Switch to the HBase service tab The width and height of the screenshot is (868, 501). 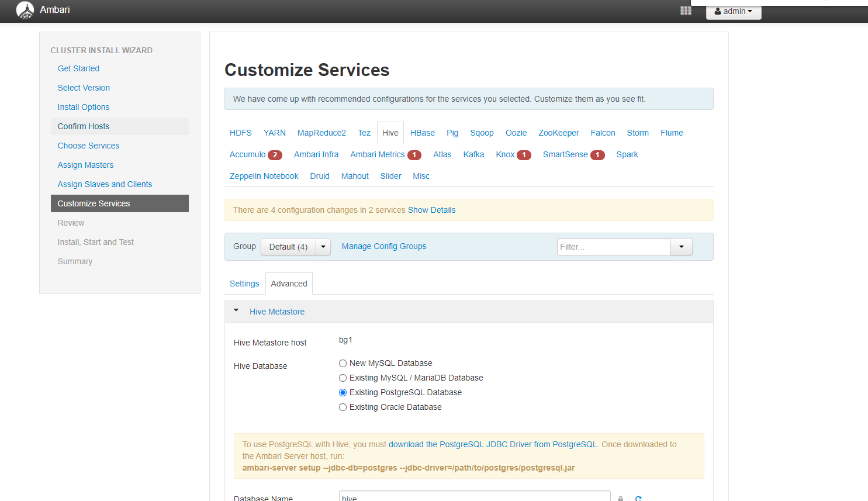tap(422, 133)
